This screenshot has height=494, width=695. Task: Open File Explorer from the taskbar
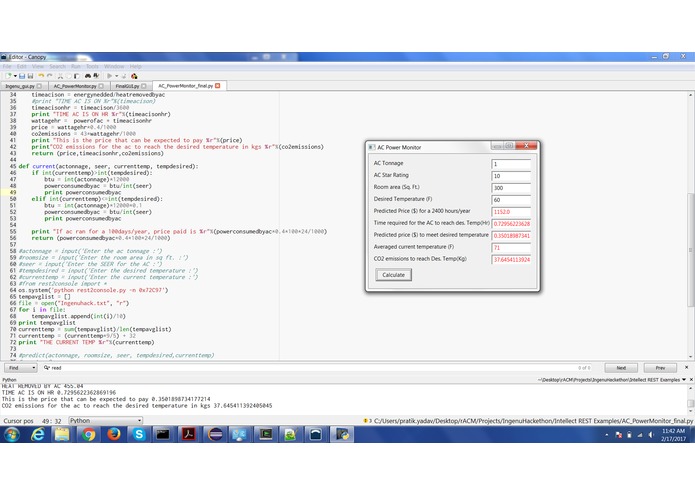(x=62, y=435)
